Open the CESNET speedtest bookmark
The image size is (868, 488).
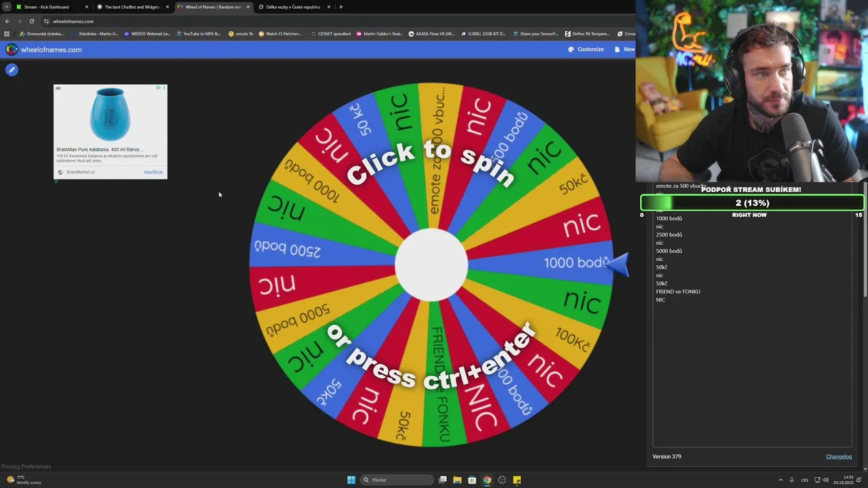pyautogui.click(x=332, y=34)
